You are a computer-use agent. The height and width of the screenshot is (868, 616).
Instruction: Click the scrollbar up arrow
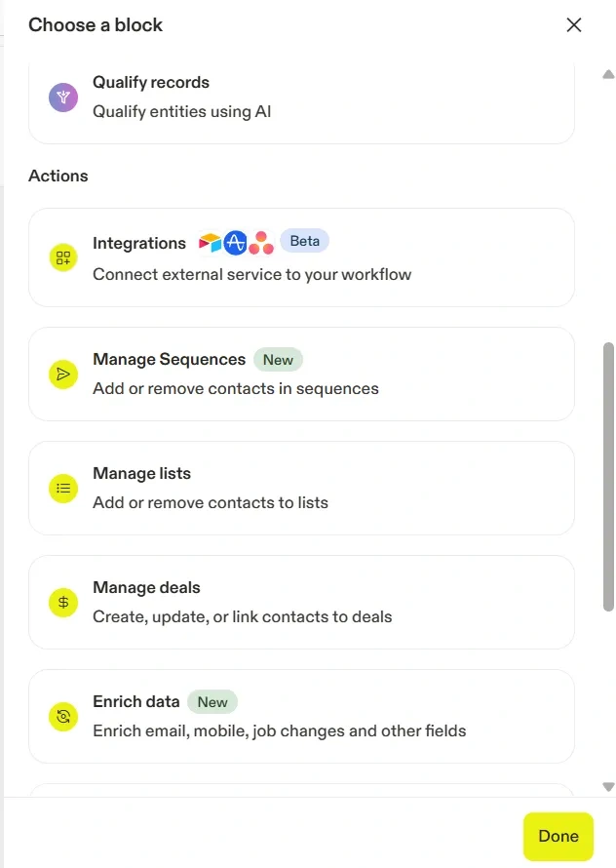608,74
